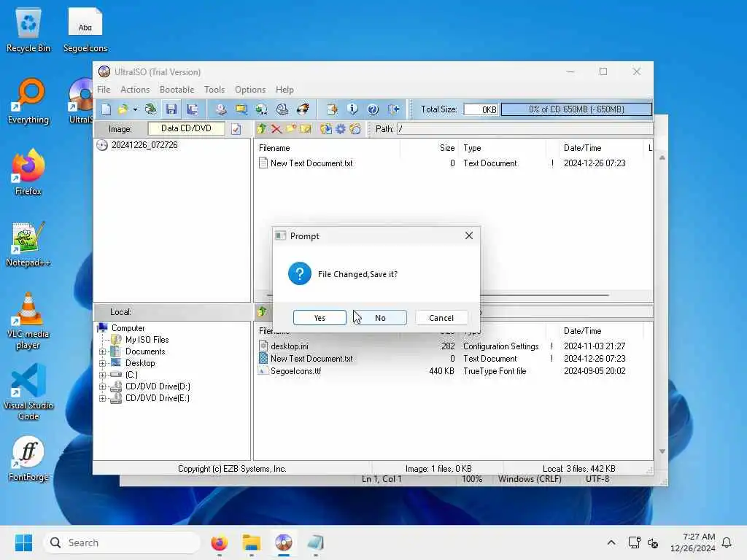Expand the CD/DVD Drive(E:) node
The image size is (747, 560).
tap(102, 399)
